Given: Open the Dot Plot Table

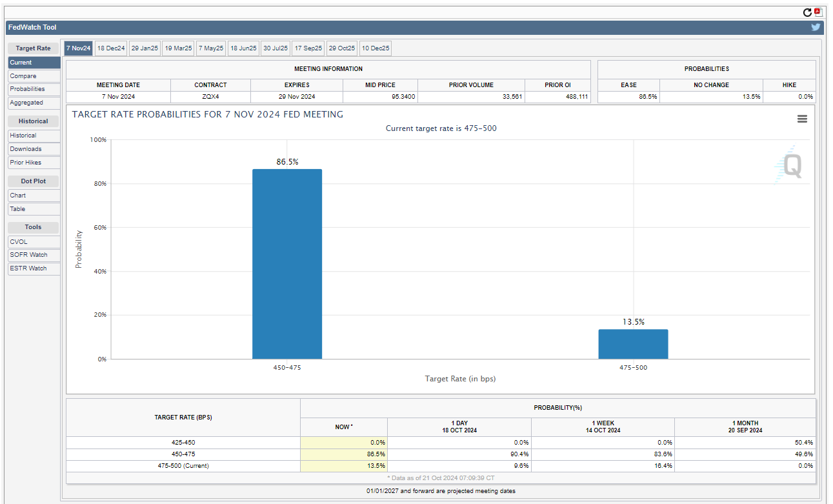Looking at the screenshot, I should [x=34, y=209].
